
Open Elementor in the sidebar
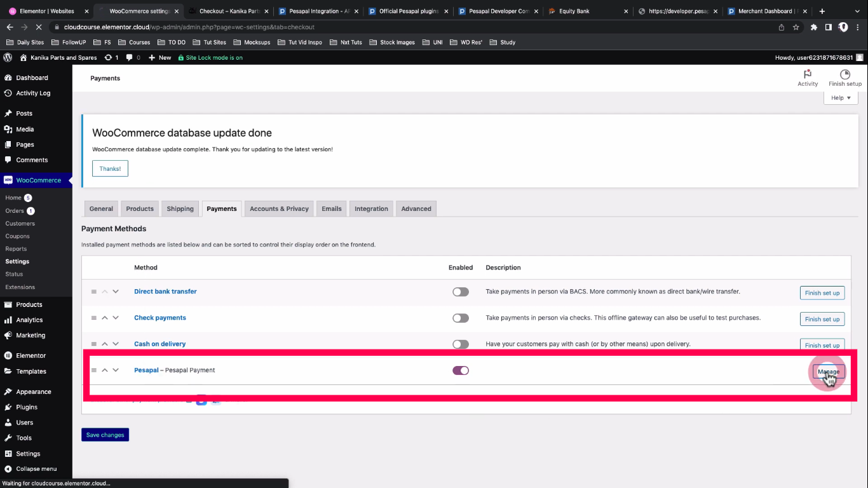click(31, 356)
